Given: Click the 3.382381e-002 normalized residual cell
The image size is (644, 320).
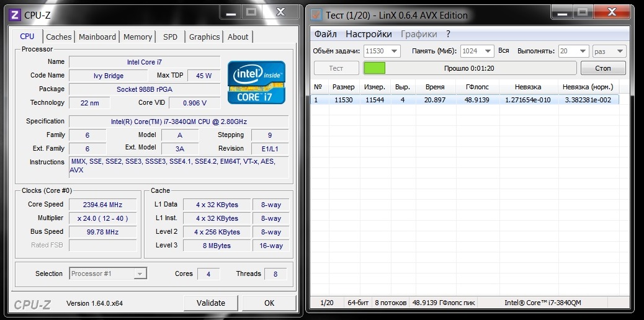Looking at the screenshot, I should coord(588,100).
